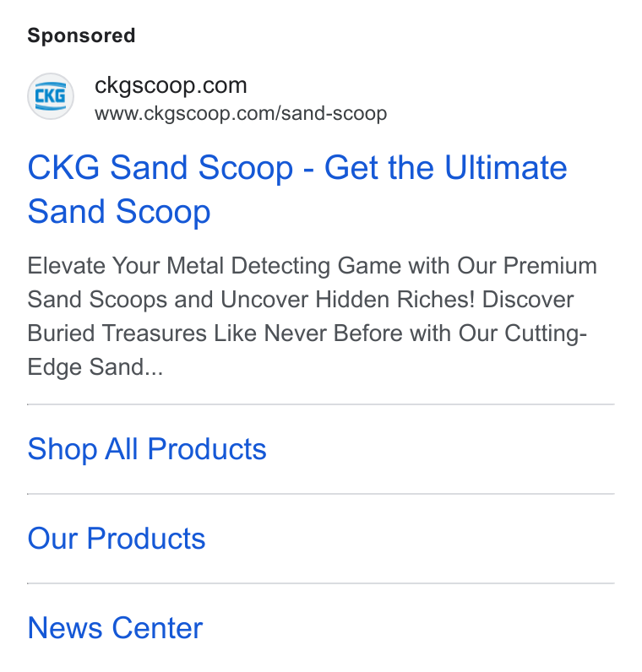Open the ckgscoop.com site name
This screenshot has width=642, height=672.
(171, 85)
